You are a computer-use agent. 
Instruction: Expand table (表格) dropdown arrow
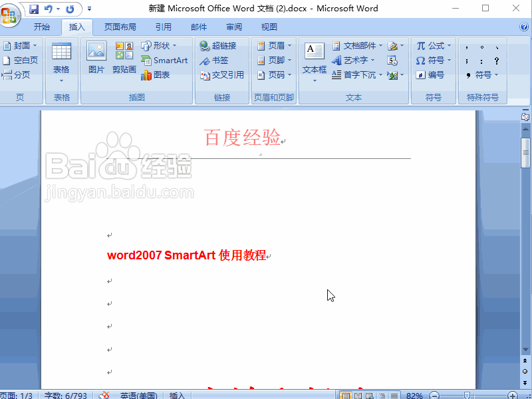61,80
